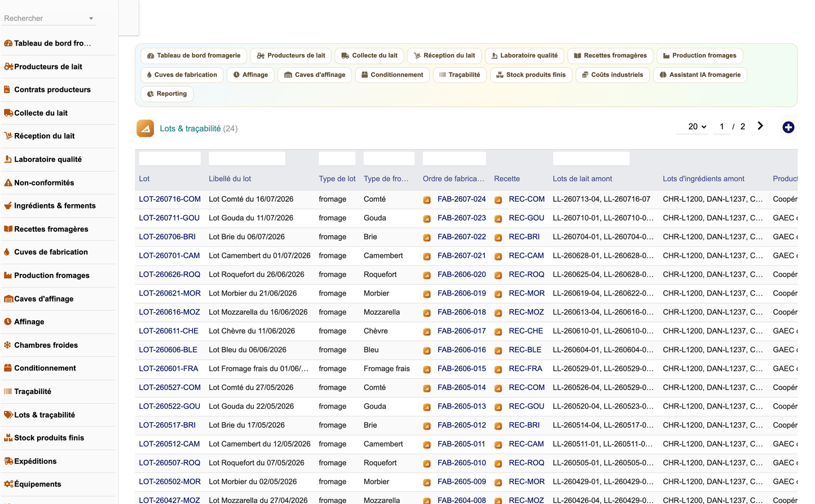This screenshot has height=504, width=815.
Task: Click the Cuves de fabrication drop icon in sidebar
Action: (7, 252)
